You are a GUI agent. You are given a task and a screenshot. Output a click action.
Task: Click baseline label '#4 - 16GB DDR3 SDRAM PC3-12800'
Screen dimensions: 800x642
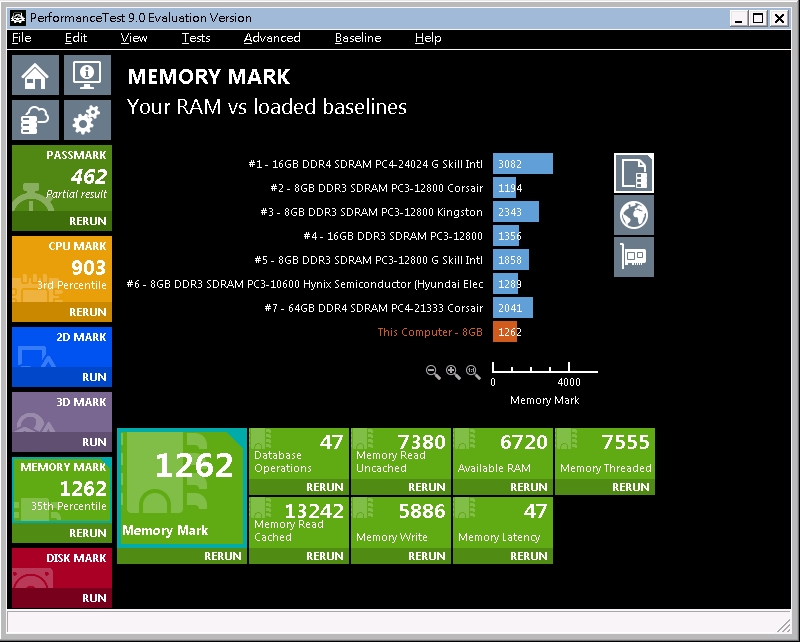coord(393,236)
